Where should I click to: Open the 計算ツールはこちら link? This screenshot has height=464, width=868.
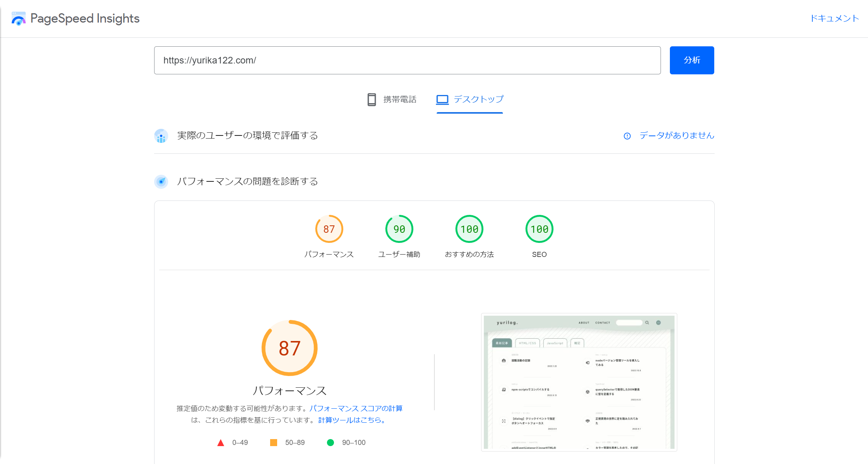tap(351, 420)
